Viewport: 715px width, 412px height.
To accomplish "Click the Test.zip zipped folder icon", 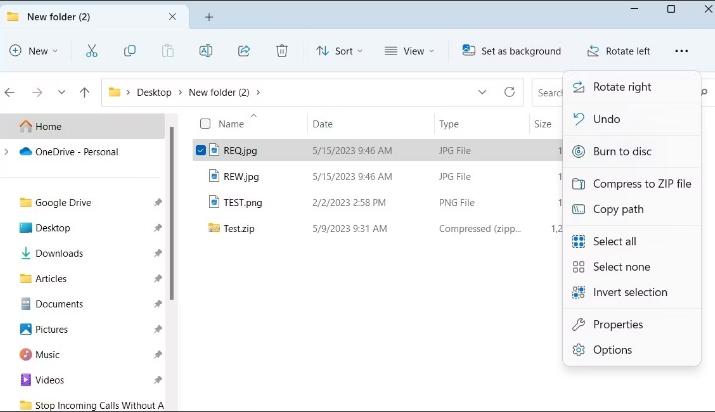I will (x=214, y=227).
